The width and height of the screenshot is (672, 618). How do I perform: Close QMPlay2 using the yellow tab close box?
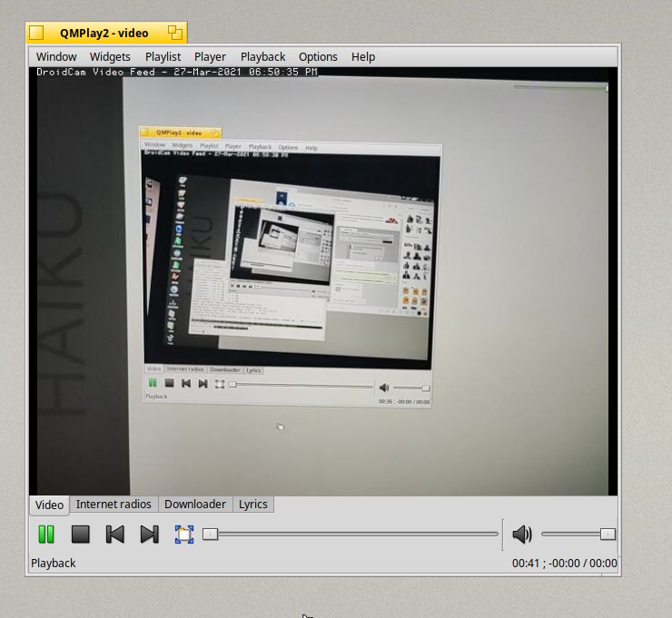[x=36, y=33]
